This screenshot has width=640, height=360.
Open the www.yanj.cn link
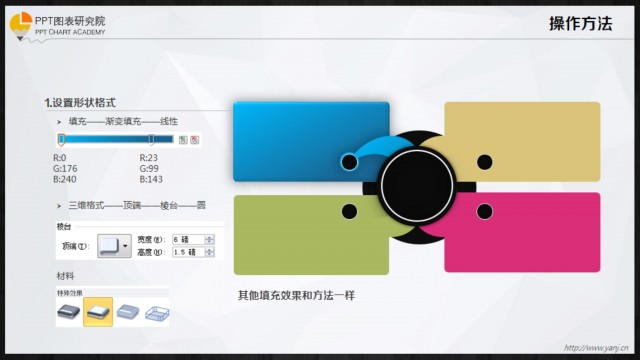pyautogui.click(x=596, y=348)
